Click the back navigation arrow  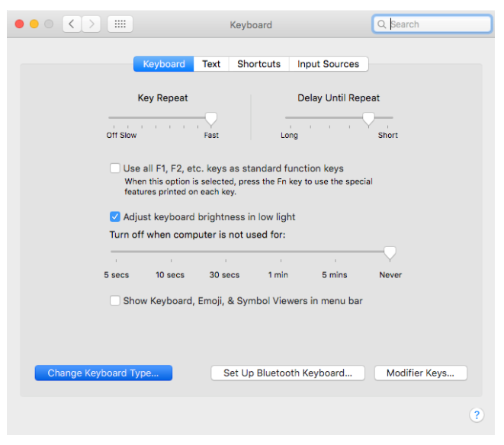(x=72, y=24)
